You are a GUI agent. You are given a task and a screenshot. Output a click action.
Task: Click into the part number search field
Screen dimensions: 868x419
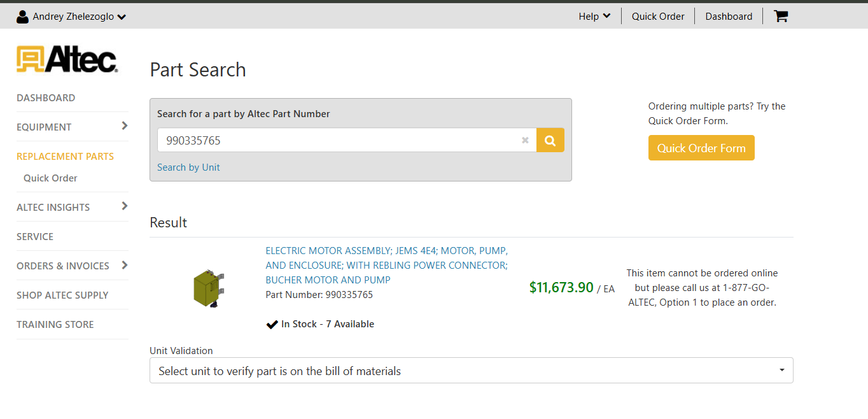(x=337, y=140)
